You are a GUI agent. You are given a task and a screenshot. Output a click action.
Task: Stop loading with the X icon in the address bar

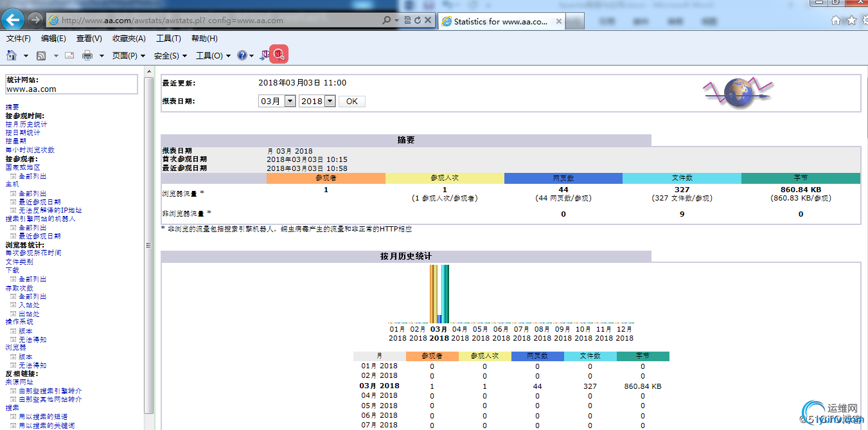click(x=428, y=21)
